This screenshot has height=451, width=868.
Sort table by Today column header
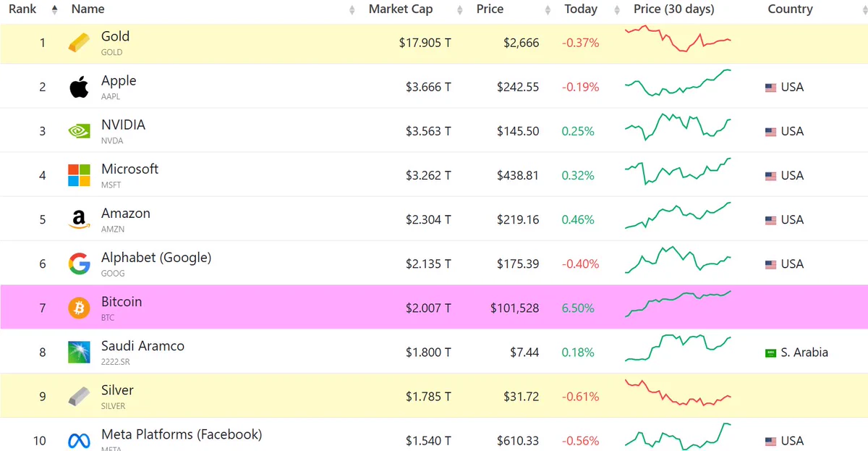coord(581,9)
